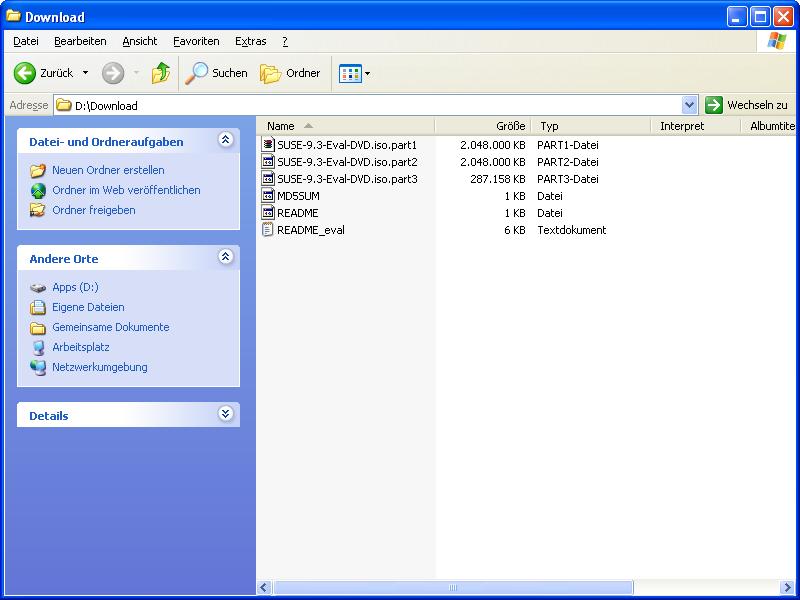This screenshot has width=800, height=600.
Task: Open the Bearbeiten menu
Action: pos(80,41)
